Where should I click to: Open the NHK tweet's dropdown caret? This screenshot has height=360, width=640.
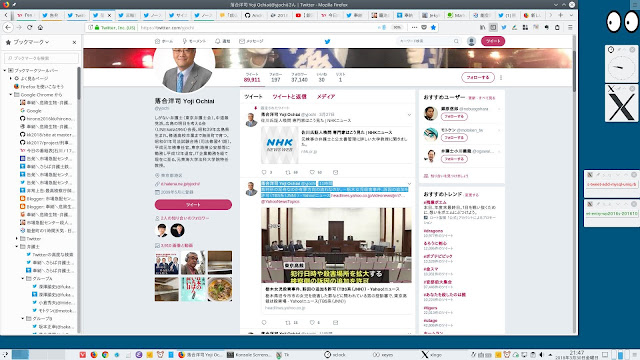pos(409,115)
